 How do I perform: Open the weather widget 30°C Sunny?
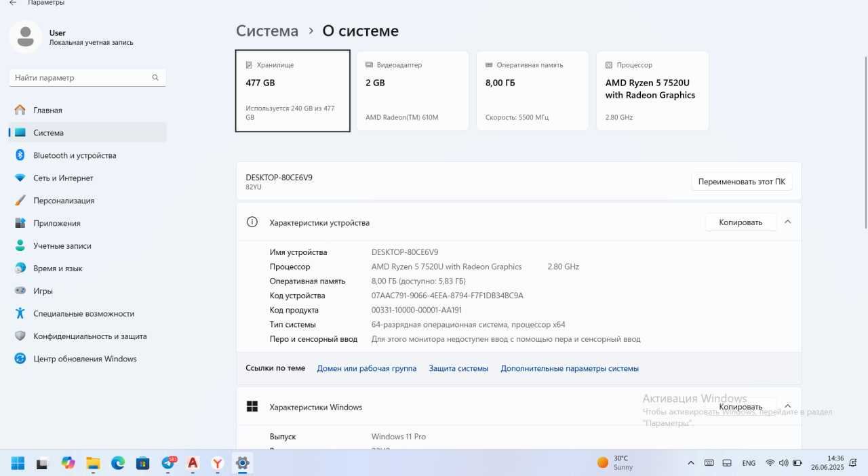coord(616,463)
